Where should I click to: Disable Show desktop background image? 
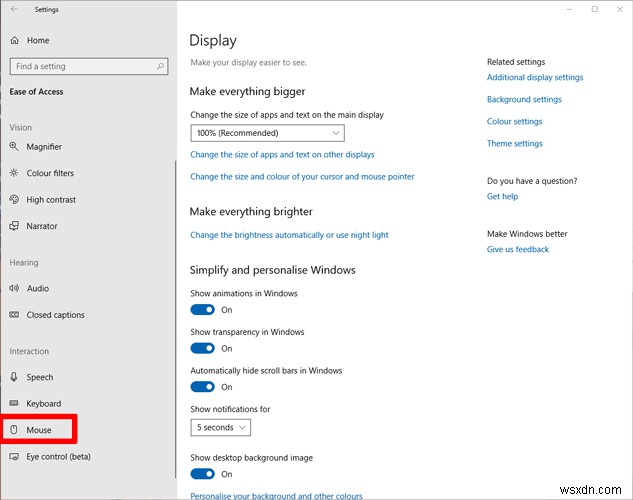pyautogui.click(x=202, y=474)
